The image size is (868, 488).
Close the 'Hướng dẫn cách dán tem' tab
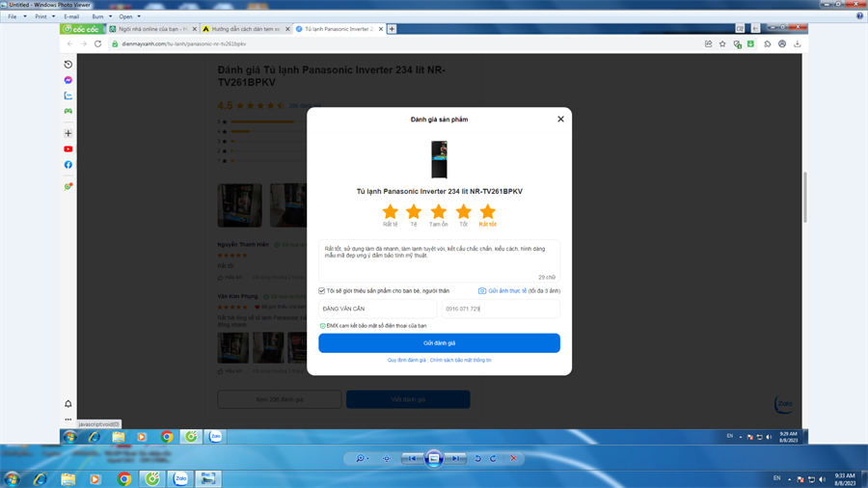287,29
